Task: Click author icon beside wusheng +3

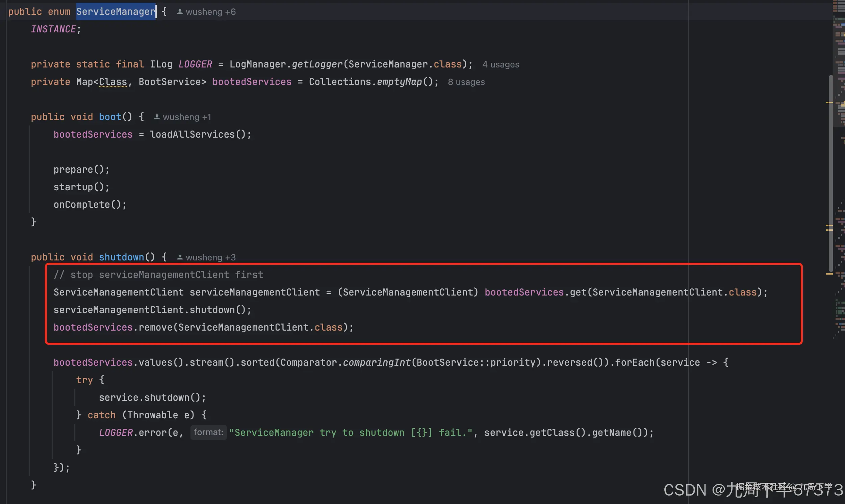Action: [x=180, y=257]
